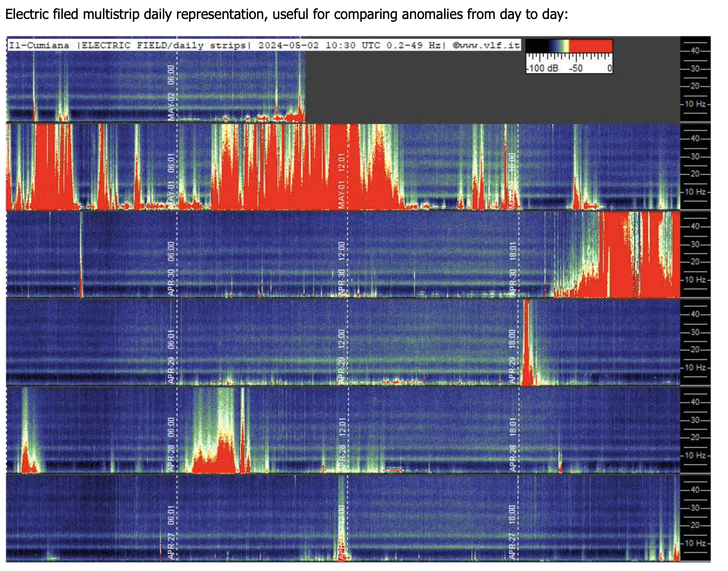Click the 'APR-27 18:00' time marker
This screenshot has height=571, width=728.
513,532
